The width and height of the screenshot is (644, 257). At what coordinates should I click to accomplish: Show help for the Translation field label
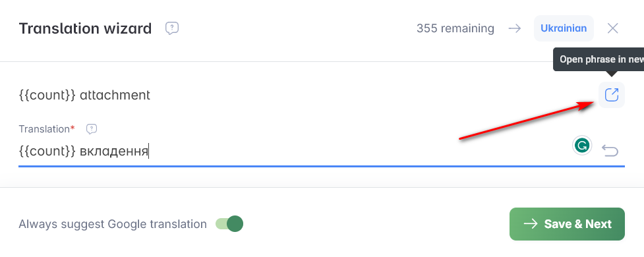click(92, 129)
